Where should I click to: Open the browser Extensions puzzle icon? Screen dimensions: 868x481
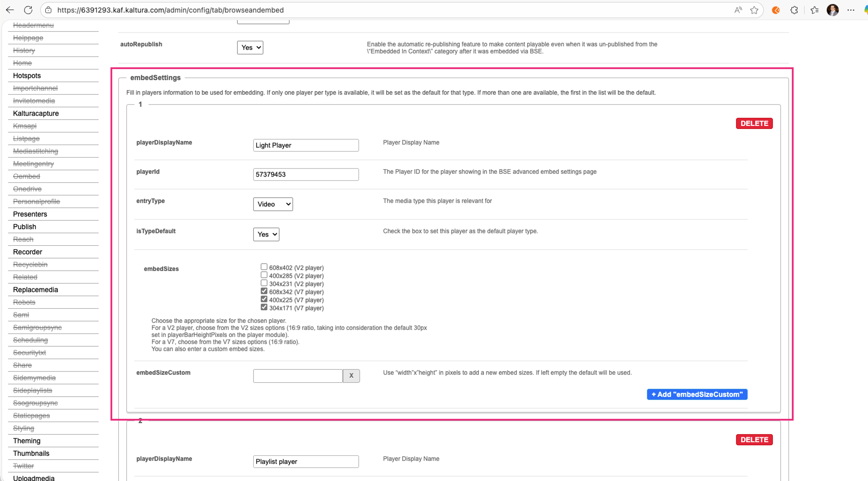(794, 10)
